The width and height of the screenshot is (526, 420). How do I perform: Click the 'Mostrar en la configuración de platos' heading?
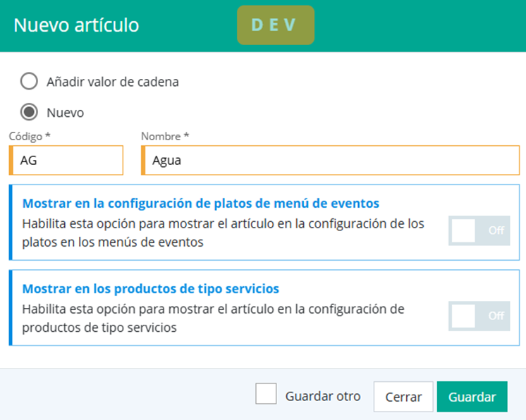[x=201, y=204]
